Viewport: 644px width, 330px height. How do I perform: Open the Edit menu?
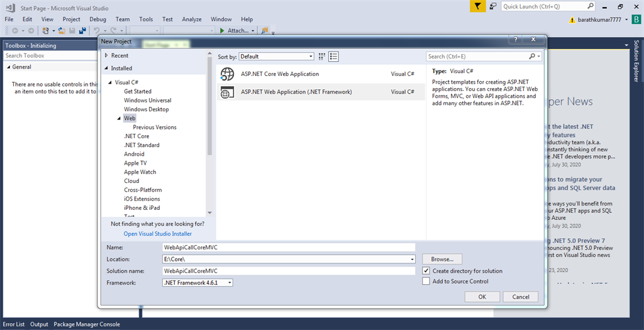pos(27,19)
